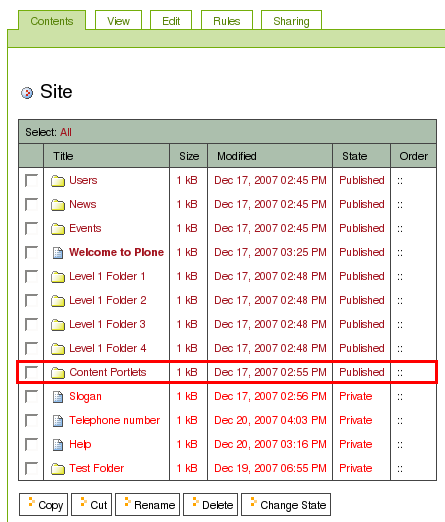Click the folder icon next to Users
This screenshot has width=445, height=522.
tap(58, 181)
